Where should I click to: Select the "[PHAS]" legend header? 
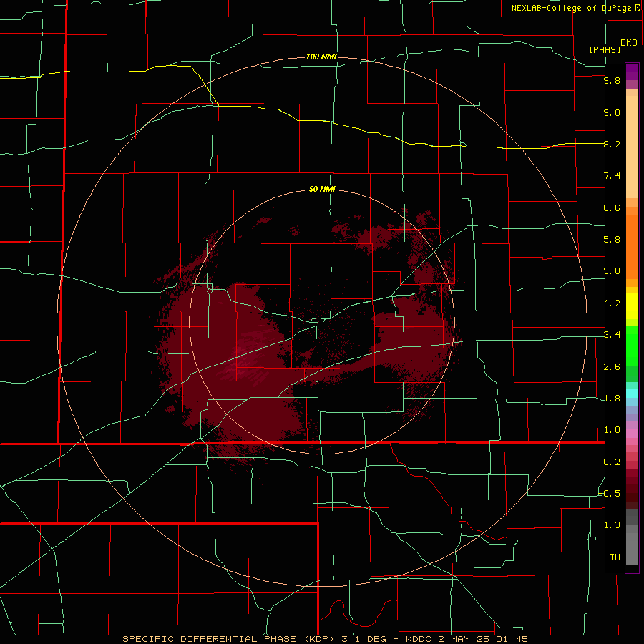(605, 49)
